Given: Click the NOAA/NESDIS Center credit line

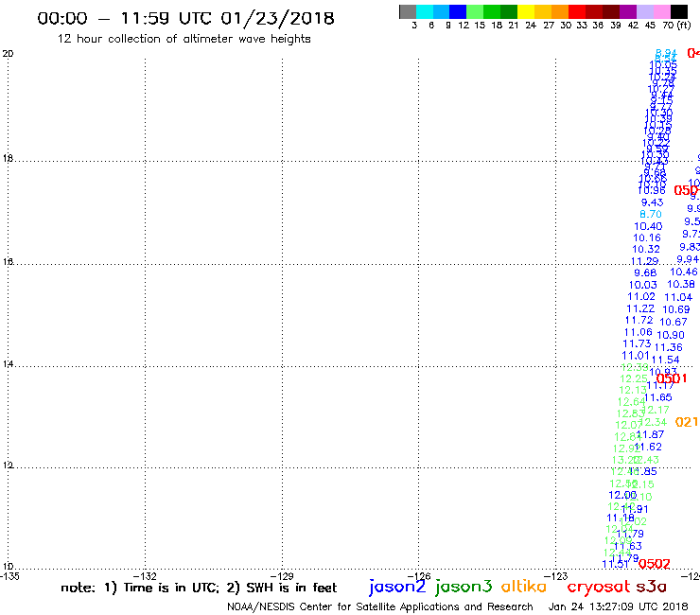Looking at the screenshot, I should pyautogui.click(x=380, y=606).
